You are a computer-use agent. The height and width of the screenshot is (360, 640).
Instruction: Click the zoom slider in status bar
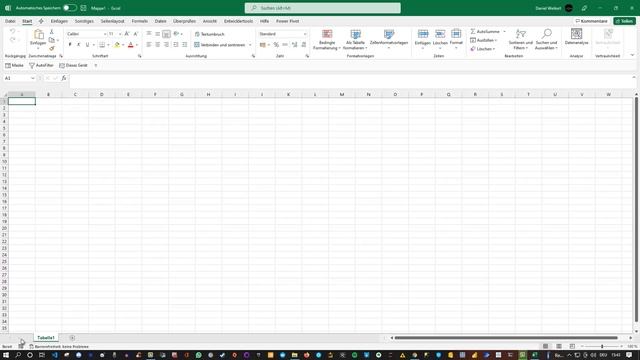(602, 346)
